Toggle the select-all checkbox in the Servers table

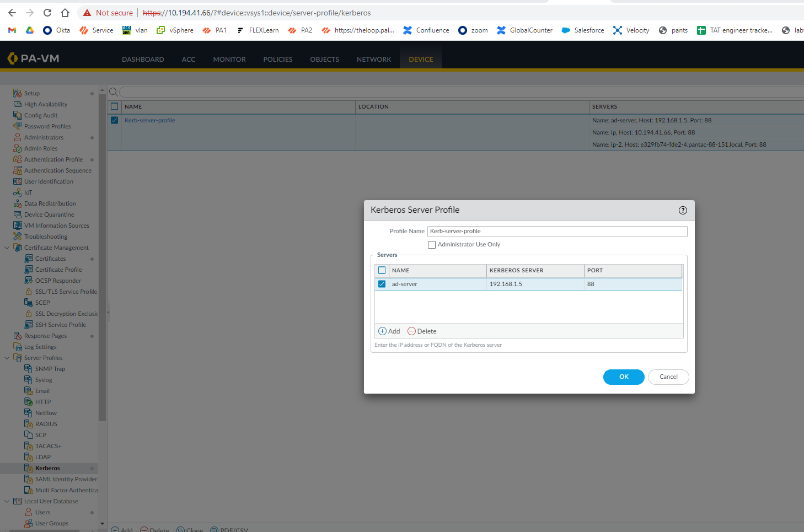[382, 270]
